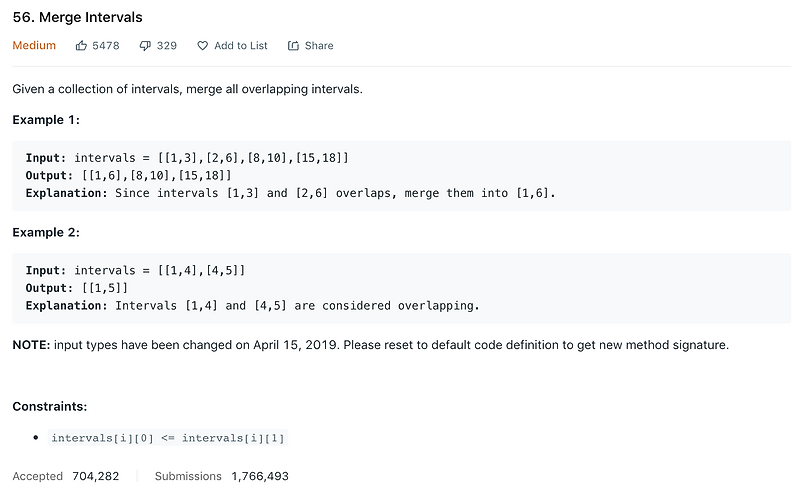
Task: Click the 56. Merge Intervals title
Action: tap(78, 17)
